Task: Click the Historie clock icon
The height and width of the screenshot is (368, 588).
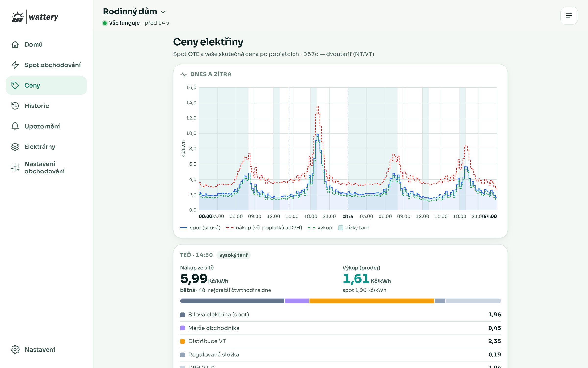Action: coord(15,106)
